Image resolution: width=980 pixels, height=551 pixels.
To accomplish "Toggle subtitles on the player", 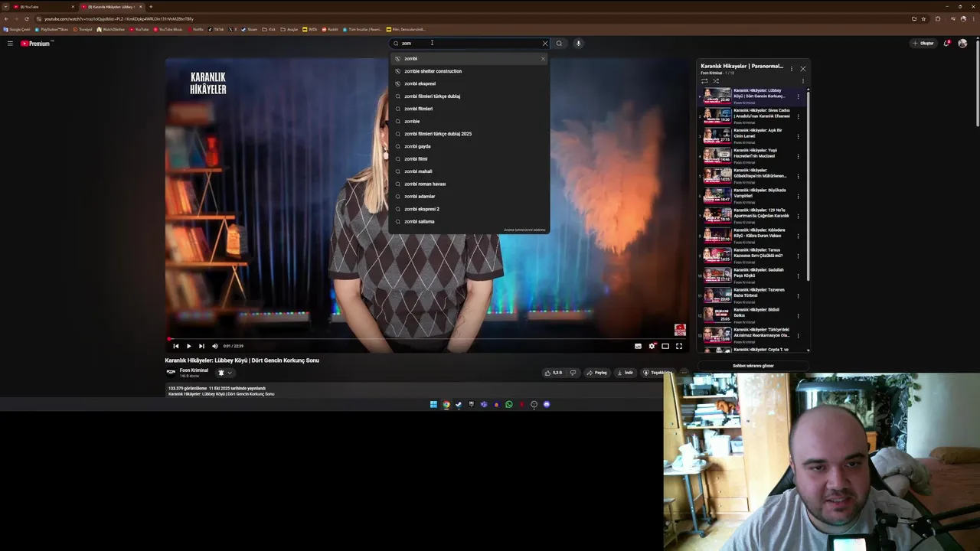I will click(x=638, y=346).
